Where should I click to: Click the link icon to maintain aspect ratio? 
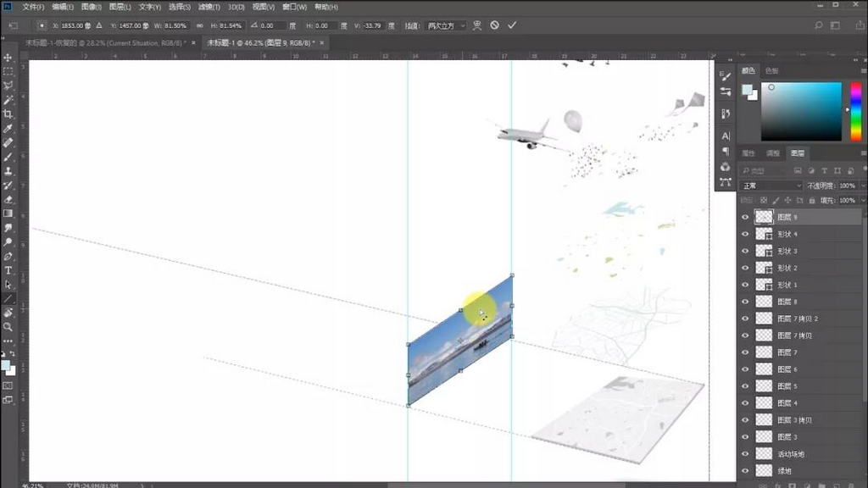click(x=199, y=25)
